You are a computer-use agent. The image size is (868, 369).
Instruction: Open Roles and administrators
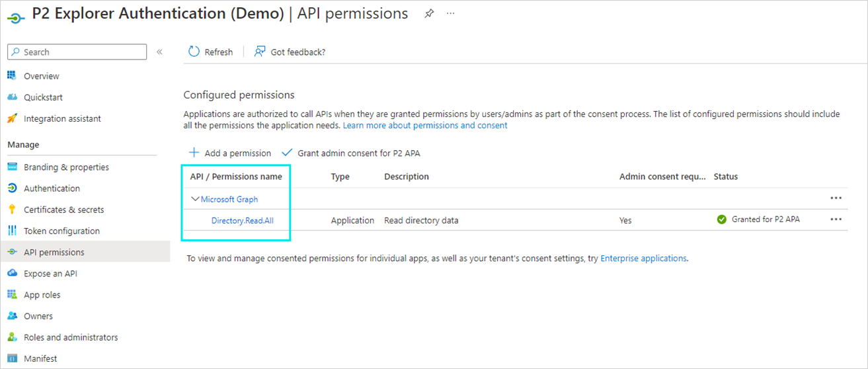[71, 337]
